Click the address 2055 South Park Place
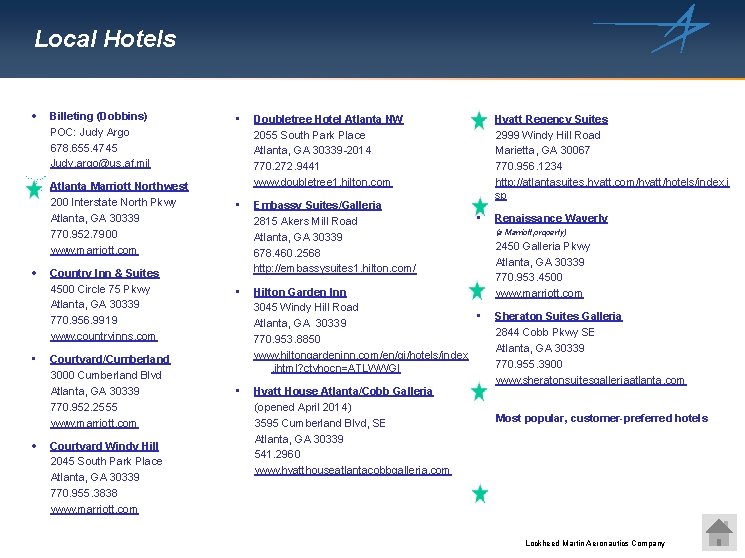This screenshot has width=745, height=558. [x=309, y=135]
